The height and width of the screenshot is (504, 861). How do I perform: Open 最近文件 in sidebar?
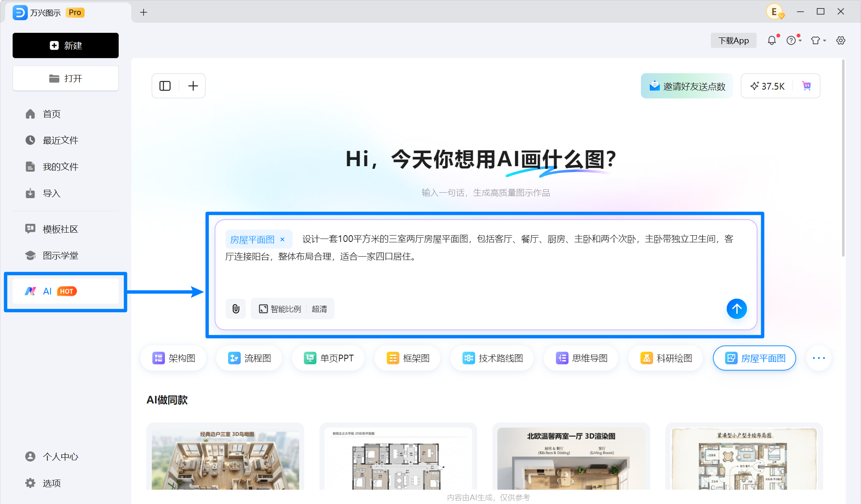click(x=66, y=140)
